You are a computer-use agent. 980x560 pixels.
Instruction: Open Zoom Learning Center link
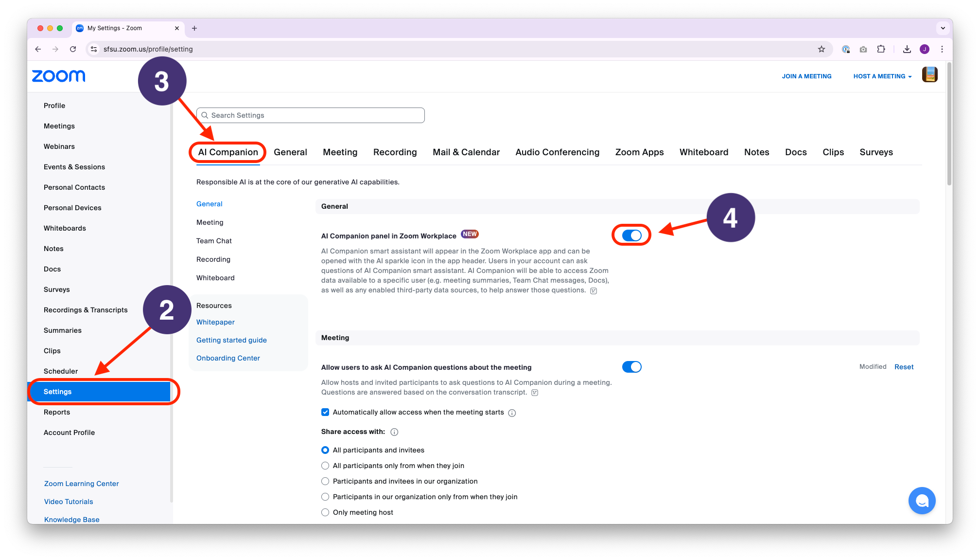81,484
